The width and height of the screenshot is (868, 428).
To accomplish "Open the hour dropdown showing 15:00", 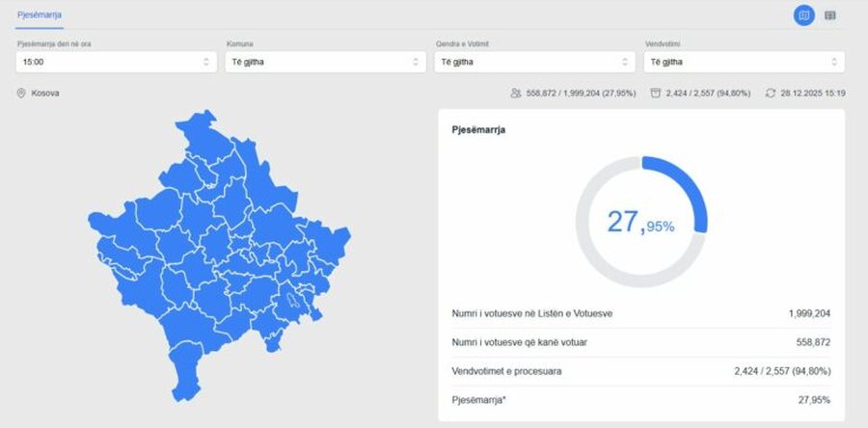I will [117, 62].
